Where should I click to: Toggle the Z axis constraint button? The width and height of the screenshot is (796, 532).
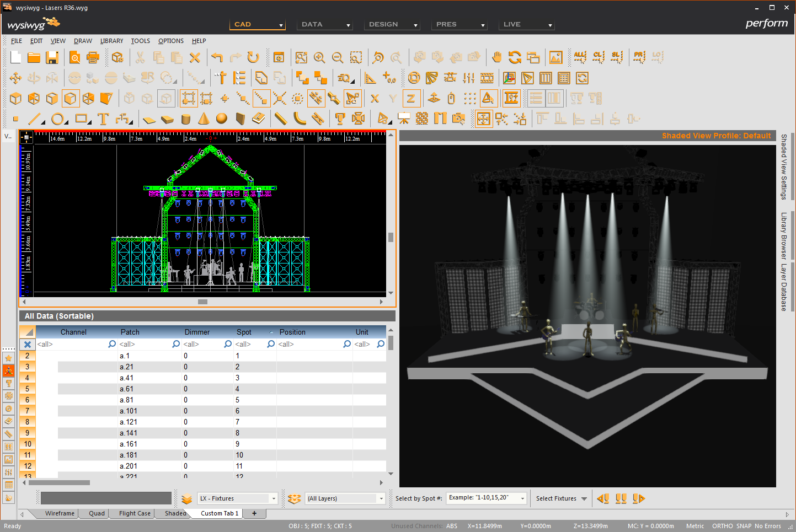click(x=411, y=99)
